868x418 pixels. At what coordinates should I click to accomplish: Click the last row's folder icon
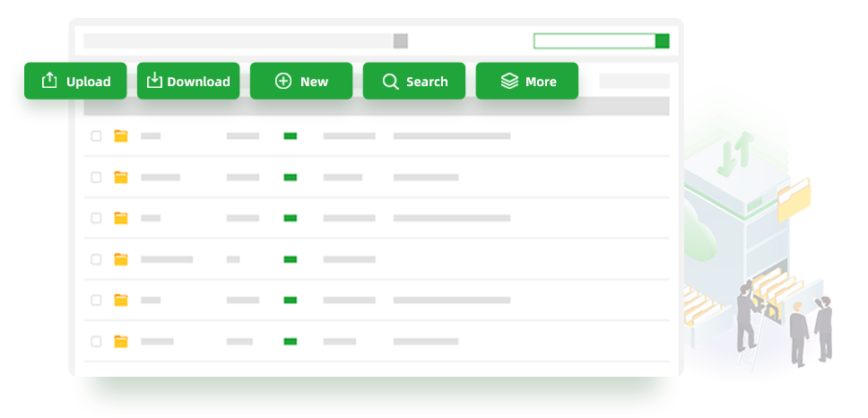tap(121, 342)
